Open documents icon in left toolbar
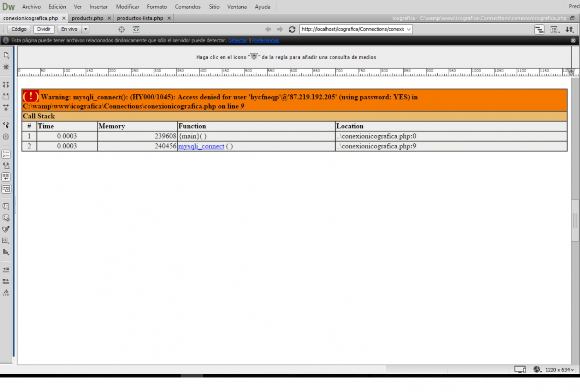 (x=6, y=55)
